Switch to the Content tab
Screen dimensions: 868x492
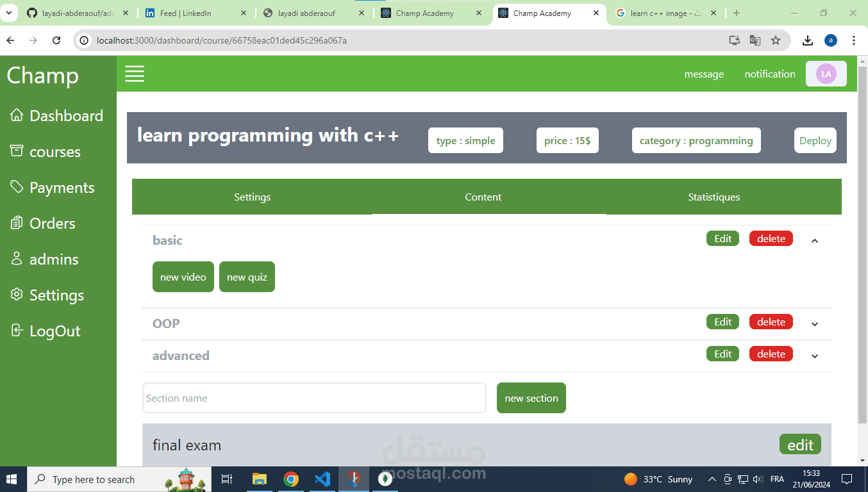click(483, 197)
